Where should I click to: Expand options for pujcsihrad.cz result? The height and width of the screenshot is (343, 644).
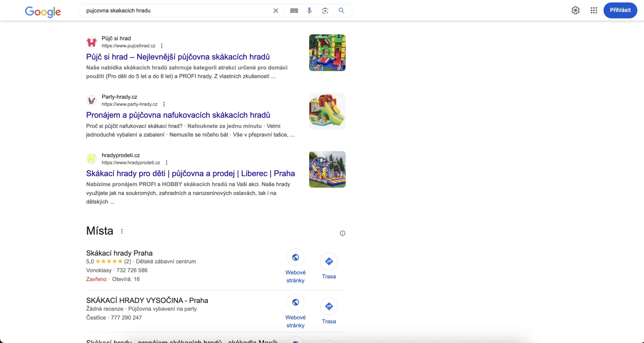pyautogui.click(x=162, y=46)
